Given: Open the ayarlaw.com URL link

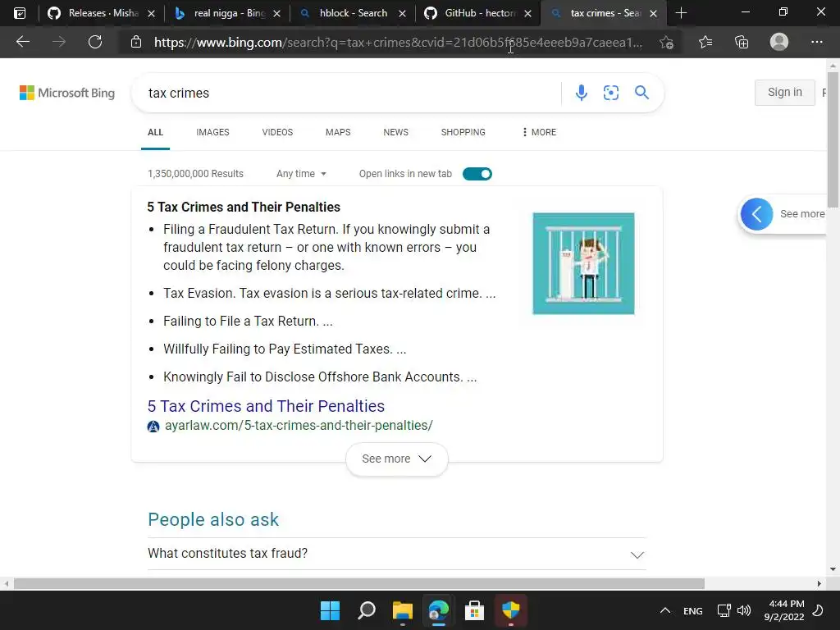Looking at the screenshot, I should click(x=299, y=426).
